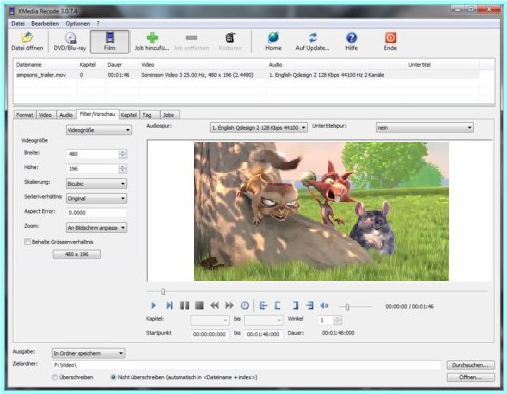Viewport: 507px width, 394px height.
Task: Expand the Ausgabe In Ordner speichern dropdown
Action: coord(88,353)
